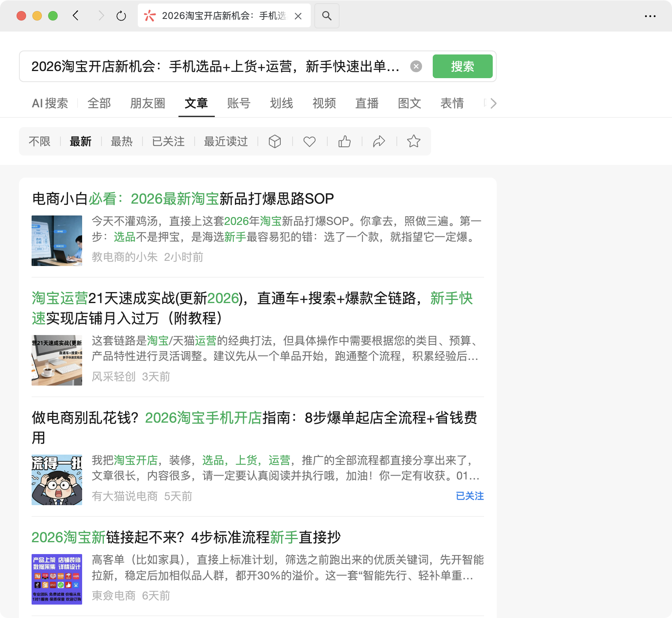
Task: Filter by the heart icon
Action: 310,141
